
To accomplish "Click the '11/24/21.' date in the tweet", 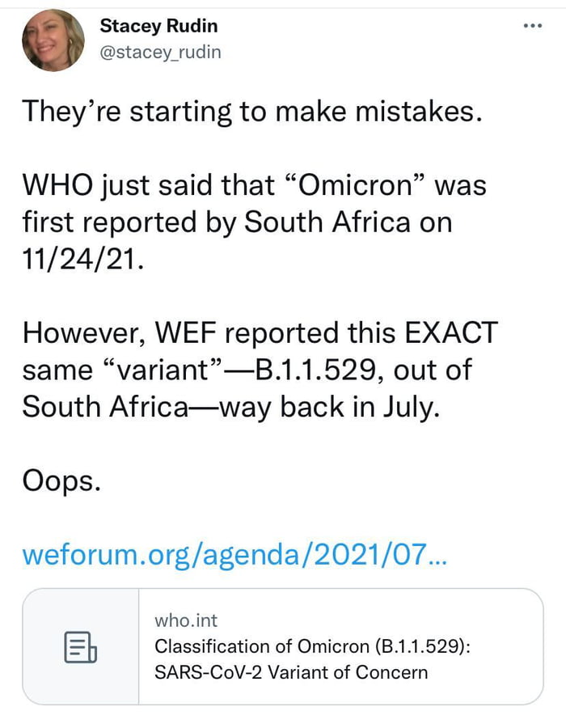I will (x=83, y=260).
